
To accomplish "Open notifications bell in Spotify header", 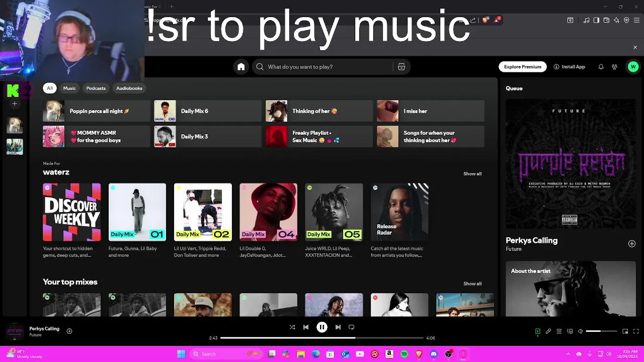I will (601, 67).
